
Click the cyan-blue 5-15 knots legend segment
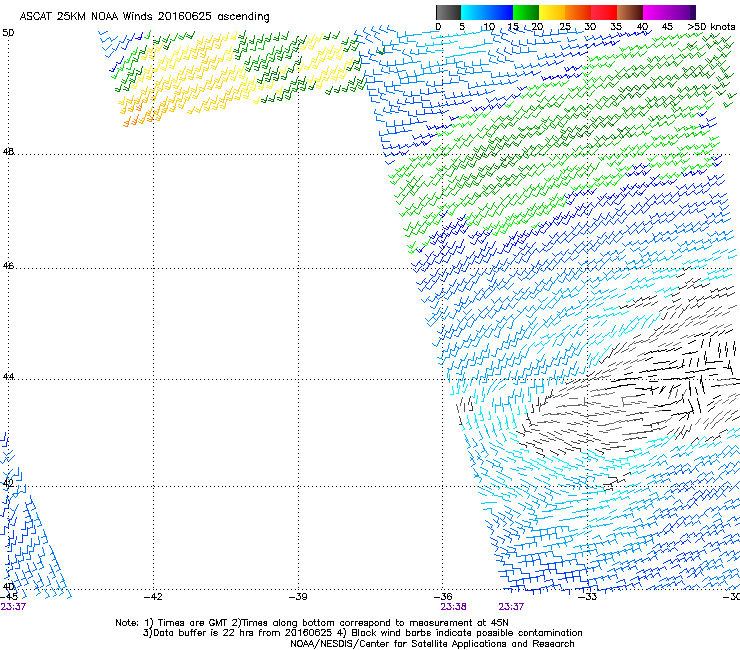click(x=487, y=12)
